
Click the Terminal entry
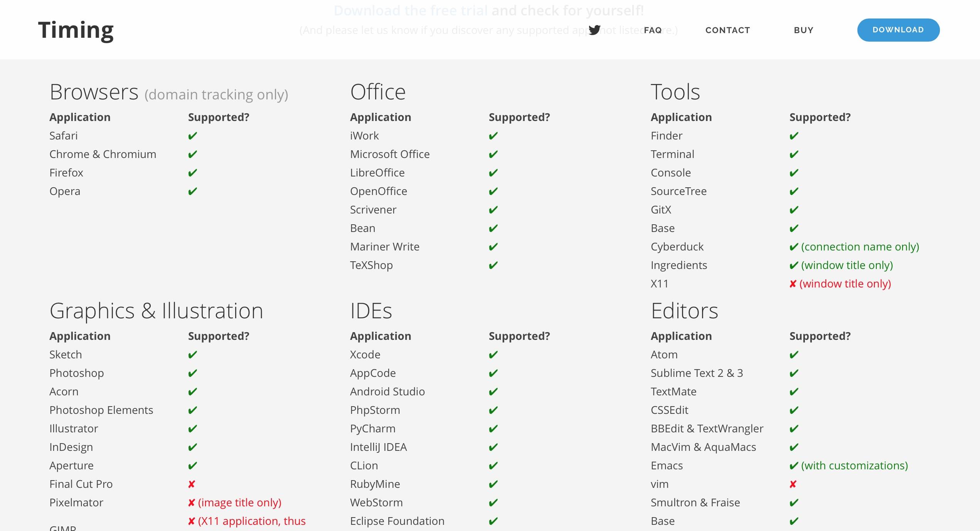click(672, 154)
